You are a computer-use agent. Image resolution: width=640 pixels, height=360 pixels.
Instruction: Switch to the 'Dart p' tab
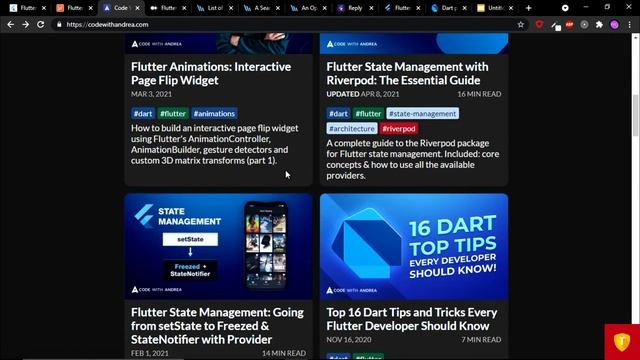(448, 8)
